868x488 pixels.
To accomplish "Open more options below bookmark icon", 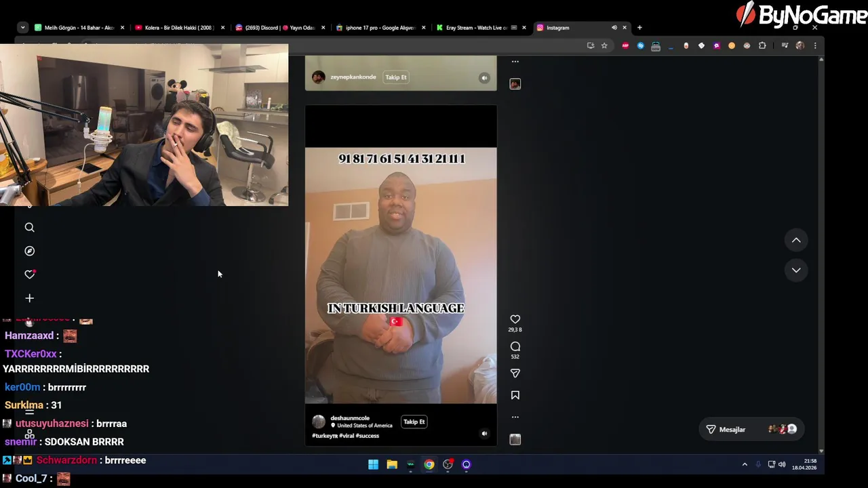I will pos(515,417).
